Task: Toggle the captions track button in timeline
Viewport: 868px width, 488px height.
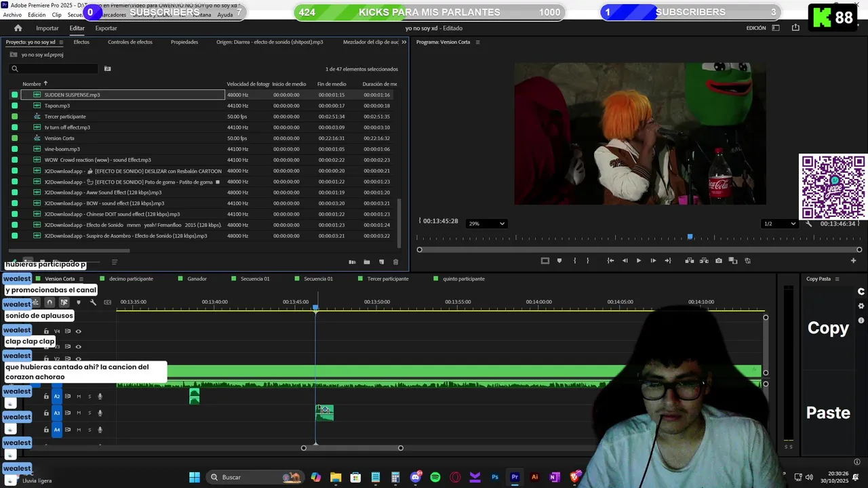Action: pyautogui.click(x=107, y=302)
